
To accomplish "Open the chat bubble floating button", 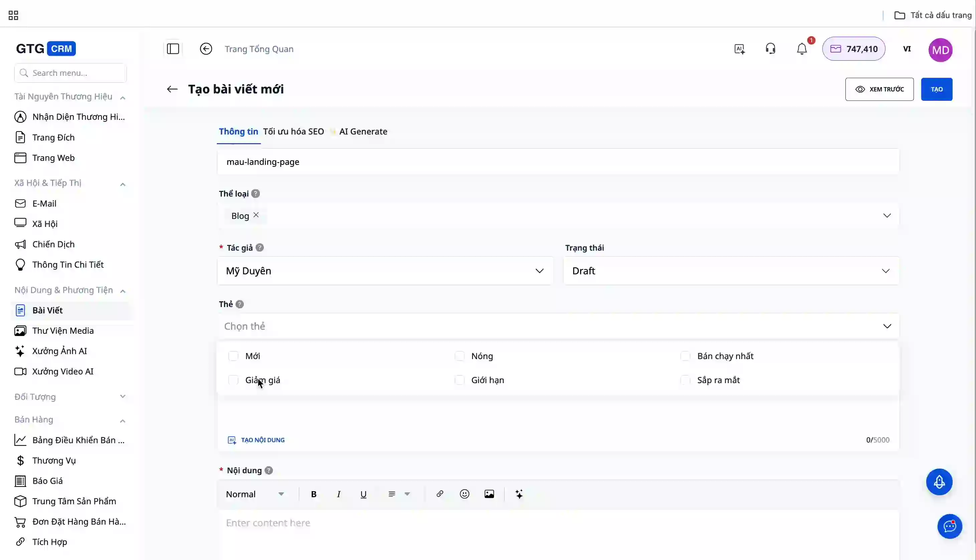I will point(949,526).
